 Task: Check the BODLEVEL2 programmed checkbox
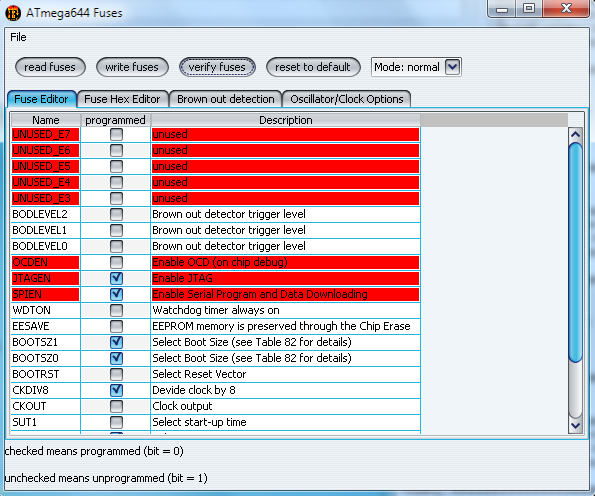(x=116, y=214)
